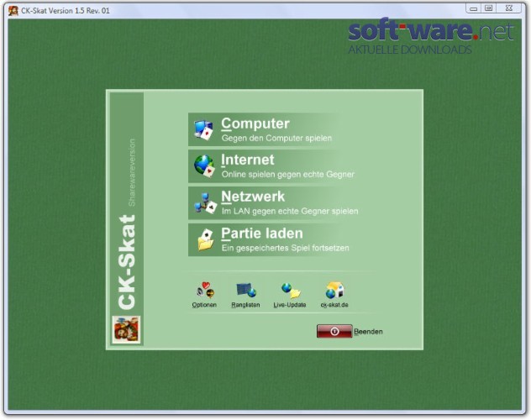The height and width of the screenshot is (420, 531).
Task: Maximize the CK-Skat window
Action: pyautogui.click(x=488, y=8)
